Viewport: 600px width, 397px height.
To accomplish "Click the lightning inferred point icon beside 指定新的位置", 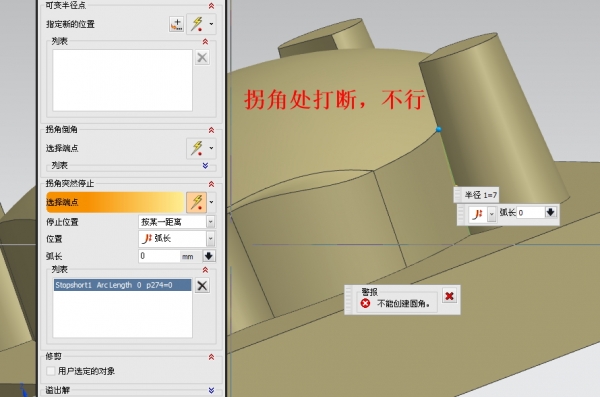I will tap(197, 24).
